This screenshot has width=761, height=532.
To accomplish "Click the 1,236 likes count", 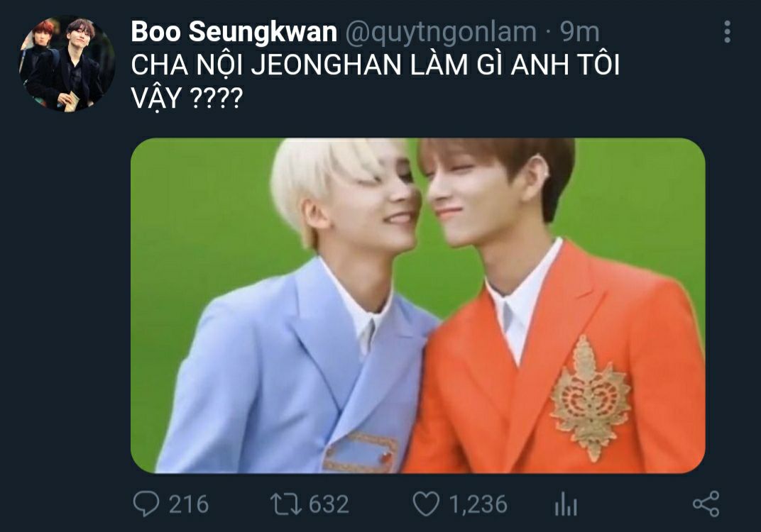I will pos(478,504).
